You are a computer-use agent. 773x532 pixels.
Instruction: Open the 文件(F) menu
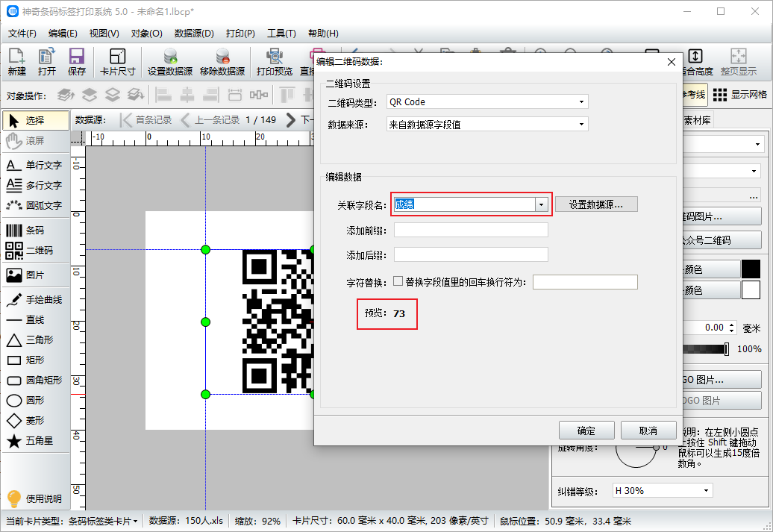pos(22,34)
